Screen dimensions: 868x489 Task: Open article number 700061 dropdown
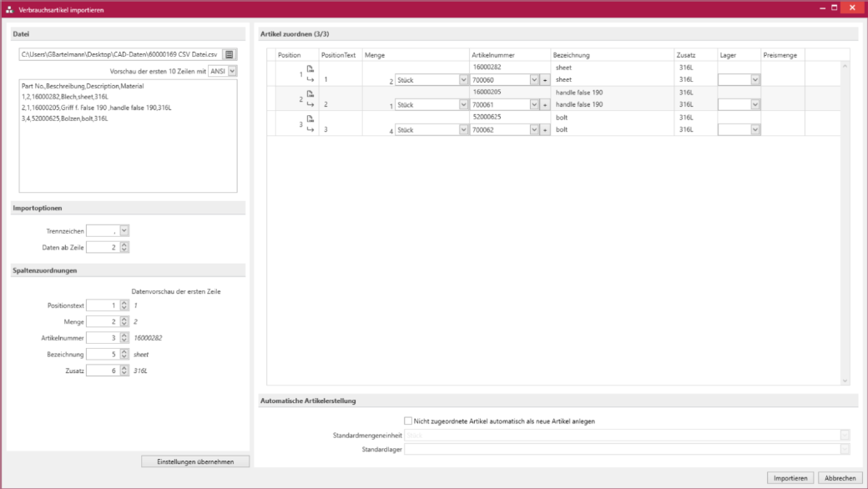[534, 104]
